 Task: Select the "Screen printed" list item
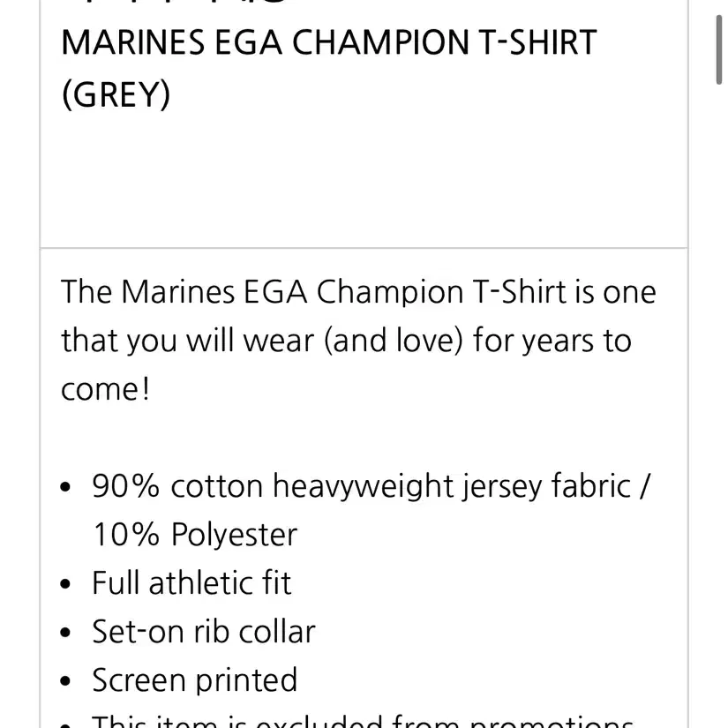pyautogui.click(x=194, y=680)
